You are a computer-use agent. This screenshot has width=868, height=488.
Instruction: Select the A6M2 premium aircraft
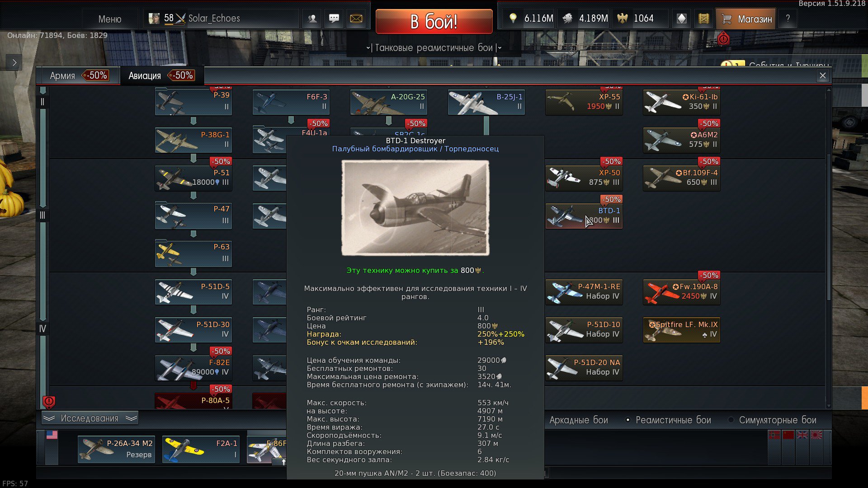(x=682, y=140)
